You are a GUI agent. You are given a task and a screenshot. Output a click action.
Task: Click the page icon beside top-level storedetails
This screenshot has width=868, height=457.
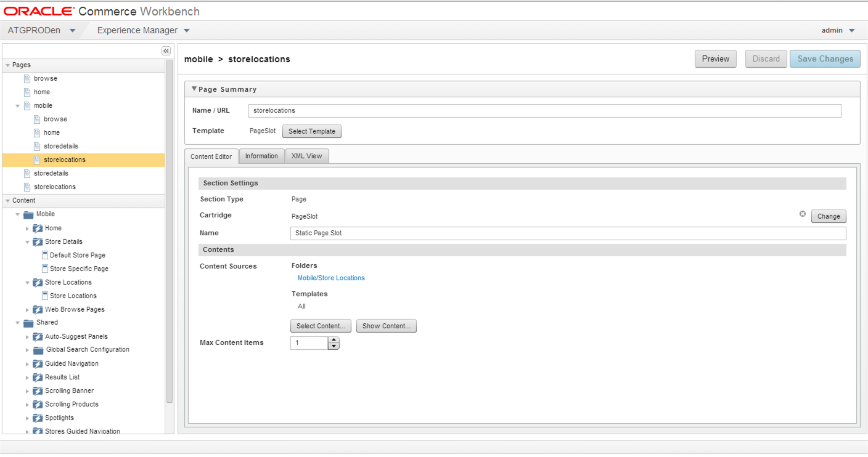tap(27, 173)
